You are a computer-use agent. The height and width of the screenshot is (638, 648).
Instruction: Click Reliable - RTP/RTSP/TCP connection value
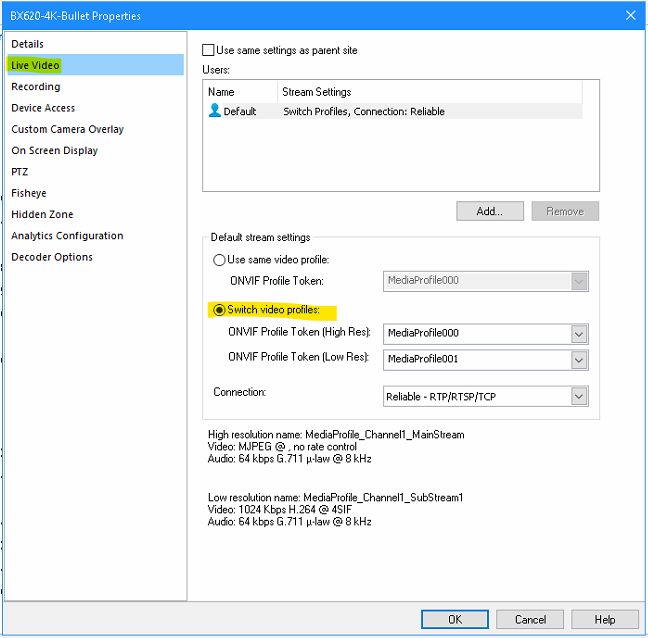441,397
